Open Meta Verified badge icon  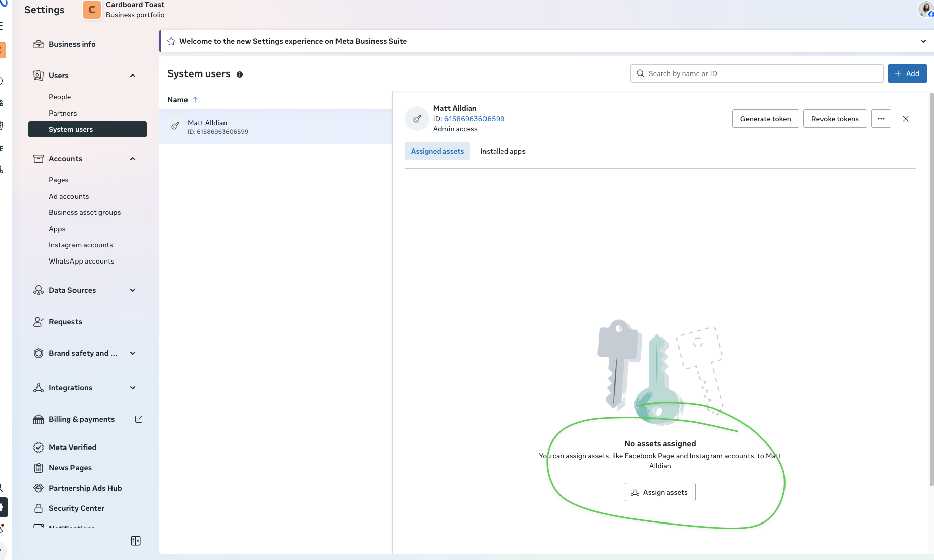(x=38, y=447)
